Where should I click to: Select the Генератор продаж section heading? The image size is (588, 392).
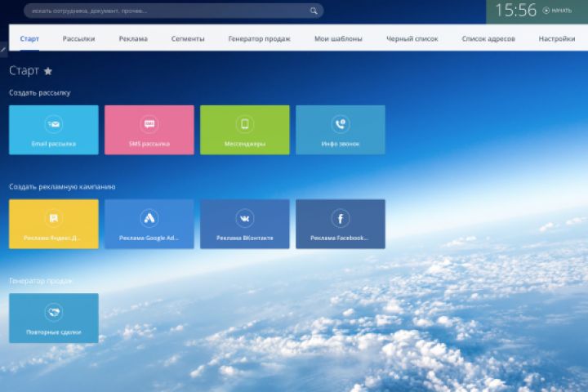coord(41,281)
